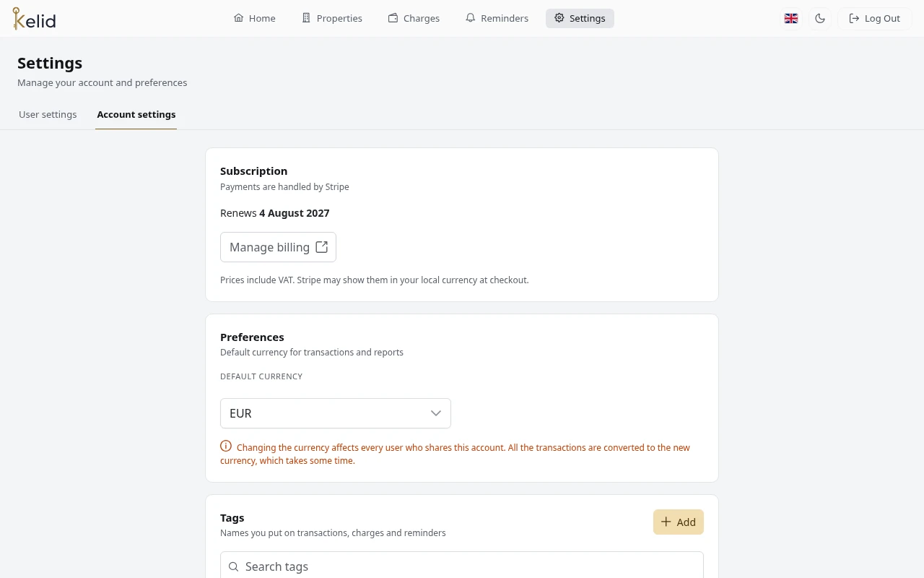Open the Properties nav item
This screenshot has width=924, height=578.
(332, 18)
